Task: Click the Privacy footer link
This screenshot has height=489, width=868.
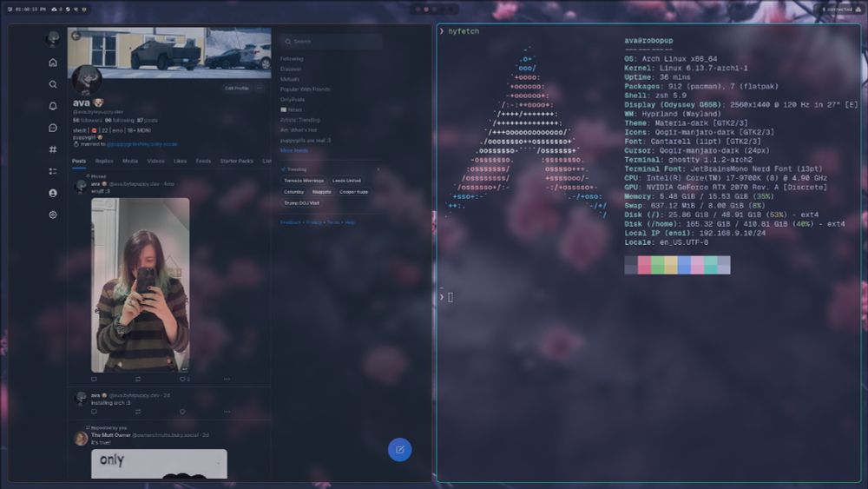Action: click(314, 222)
